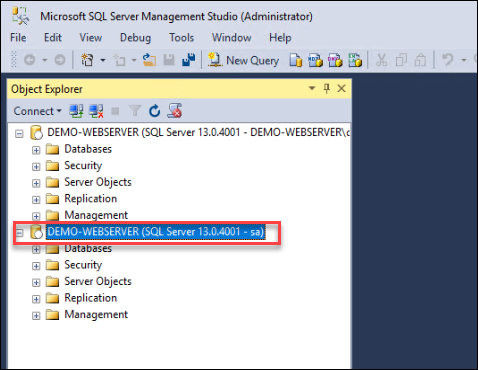Click the Save All toolbar icon

point(189,60)
